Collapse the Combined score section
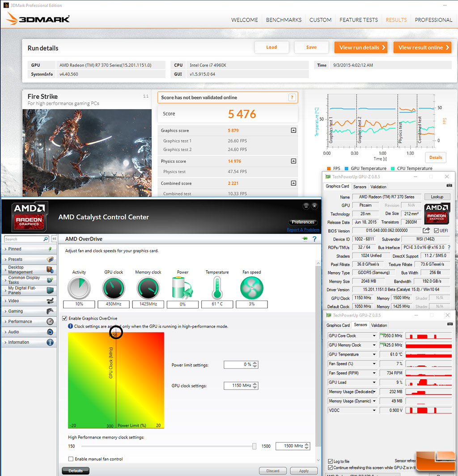 (x=293, y=183)
